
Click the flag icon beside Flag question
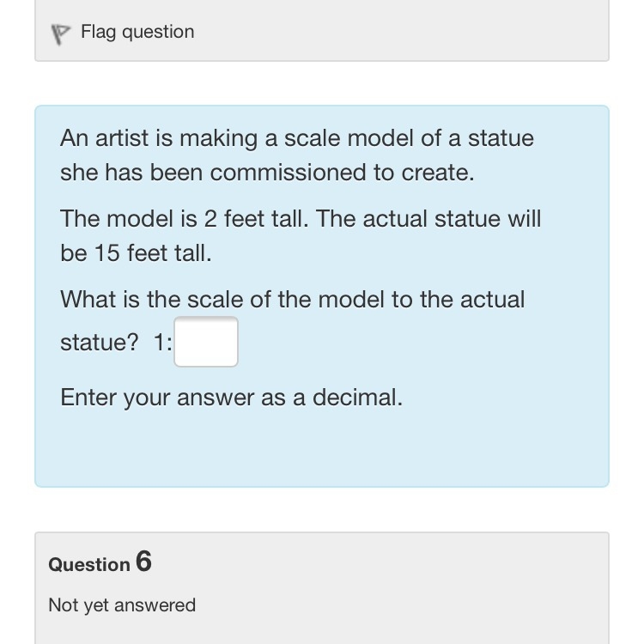pyautogui.click(x=61, y=34)
